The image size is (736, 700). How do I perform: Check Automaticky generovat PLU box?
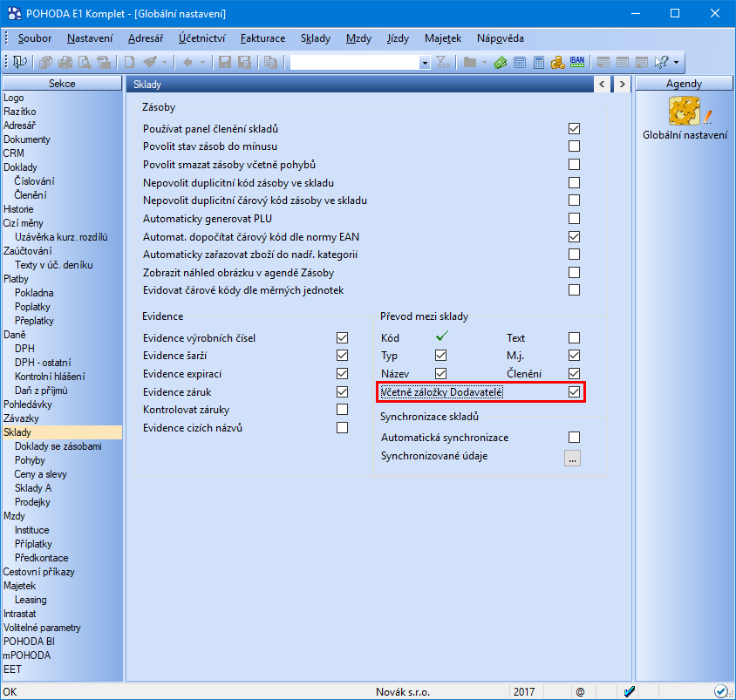[574, 219]
